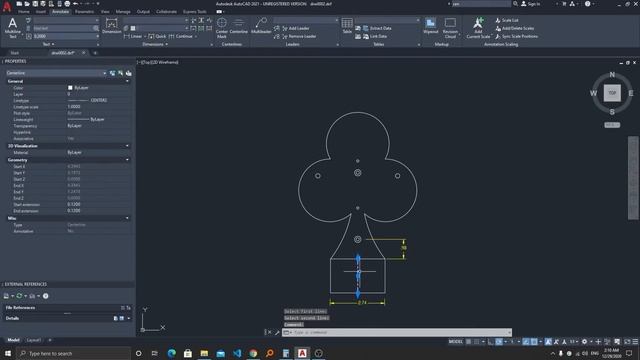Switch to the Insert ribbon tab

[x=40, y=12]
